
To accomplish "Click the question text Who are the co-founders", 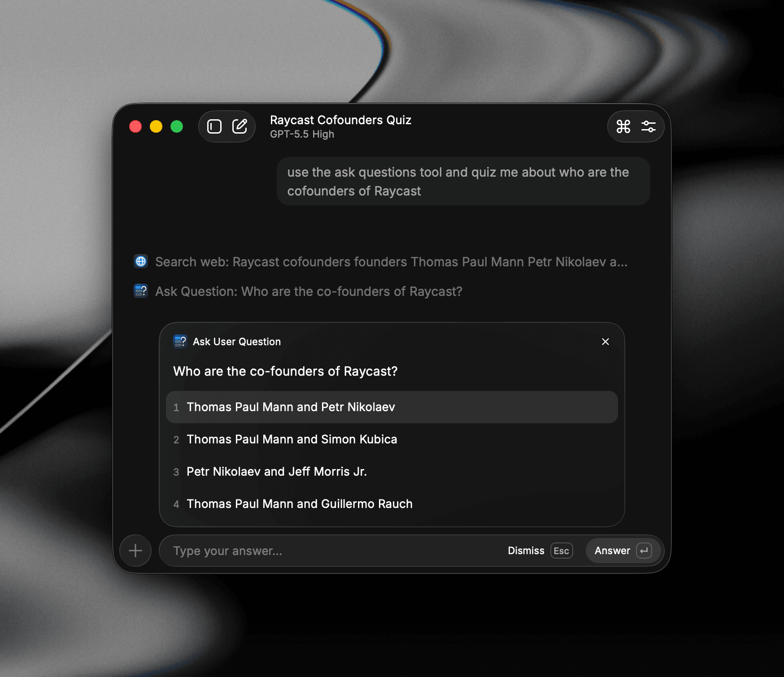I will (x=285, y=371).
